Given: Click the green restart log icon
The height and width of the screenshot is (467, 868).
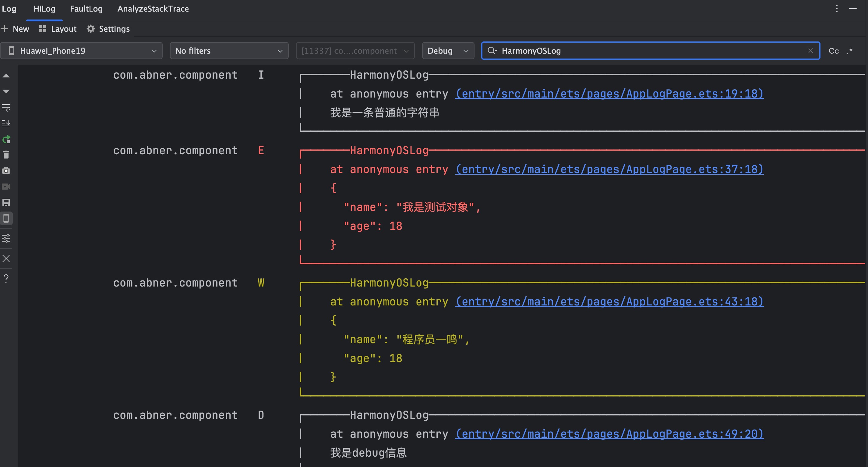Looking at the screenshot, I should 6,139.
